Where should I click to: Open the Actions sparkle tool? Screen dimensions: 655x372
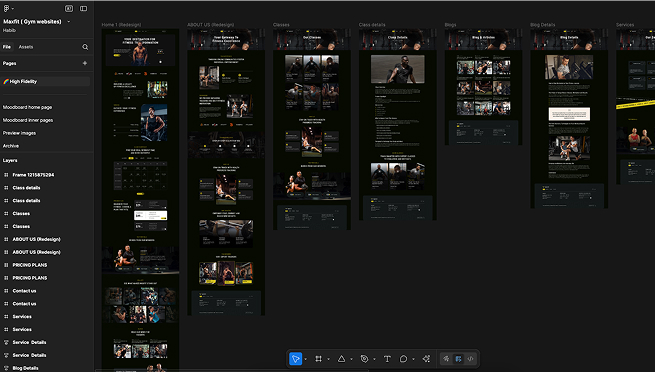[x=426, y=359]
